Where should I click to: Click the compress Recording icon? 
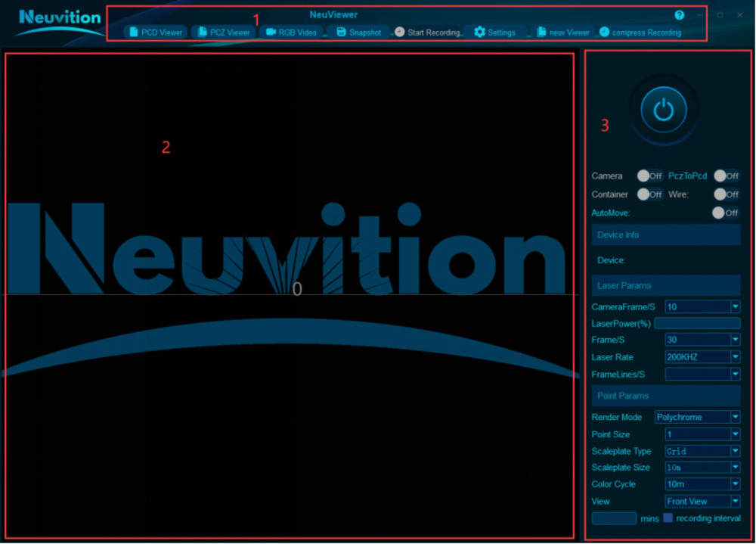604,33
